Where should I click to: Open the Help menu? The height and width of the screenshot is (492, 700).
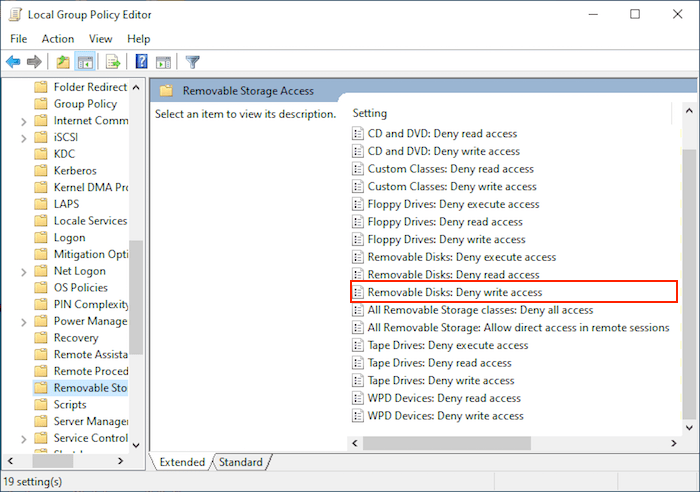point(138,39)
